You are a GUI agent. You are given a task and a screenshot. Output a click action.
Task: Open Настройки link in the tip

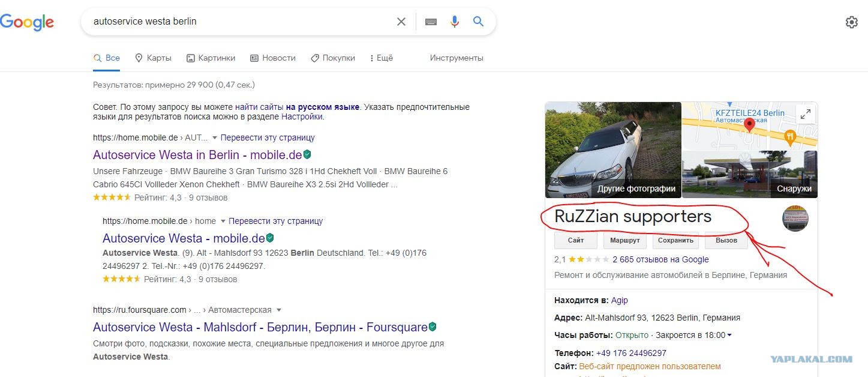302,116
